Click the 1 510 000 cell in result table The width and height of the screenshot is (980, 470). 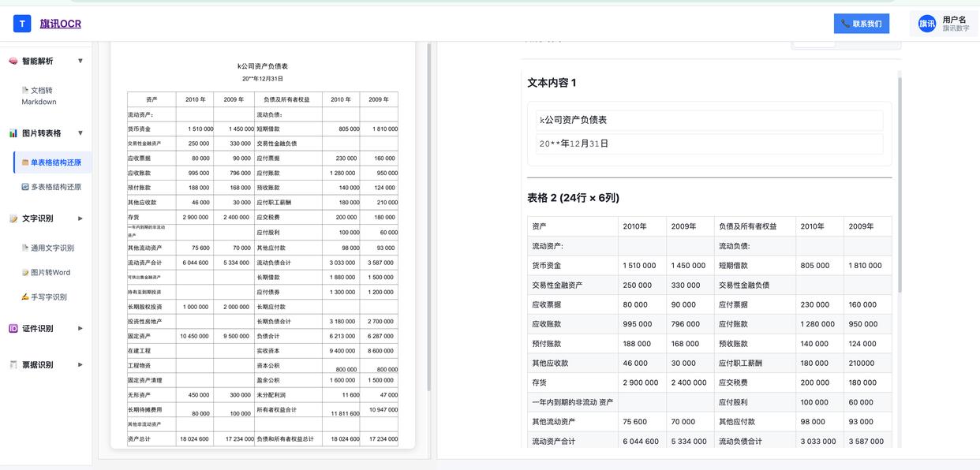[x=642, y=266]
